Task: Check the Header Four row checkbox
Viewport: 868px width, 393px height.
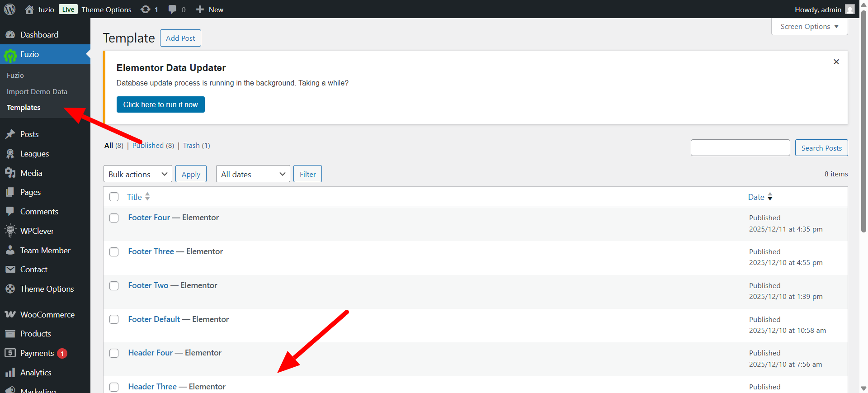Action: coord(114,353)
